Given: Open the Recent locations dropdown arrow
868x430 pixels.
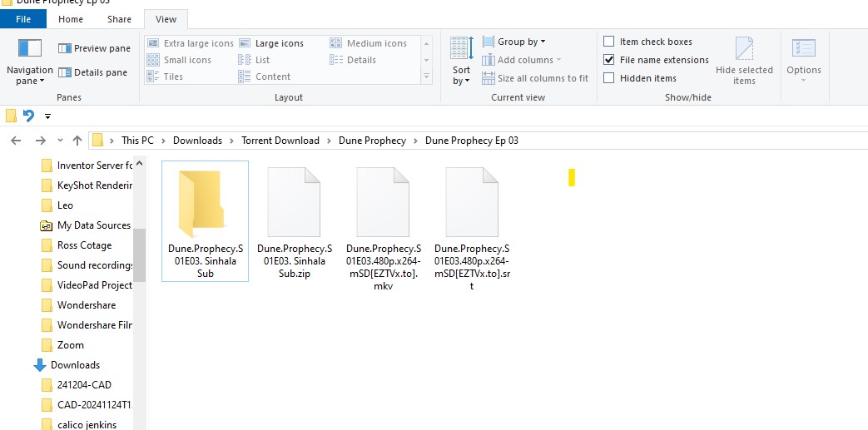Looking at the screenshot, I should coord(61,141).
